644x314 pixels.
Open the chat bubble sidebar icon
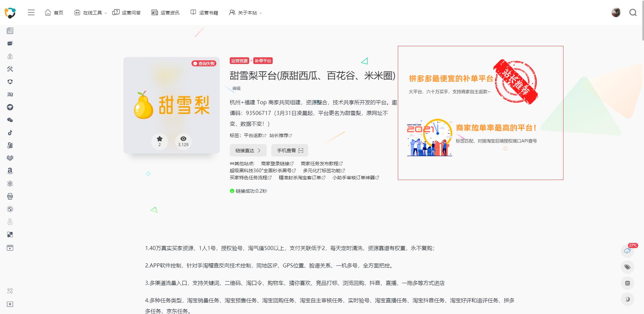pos(10,44)
